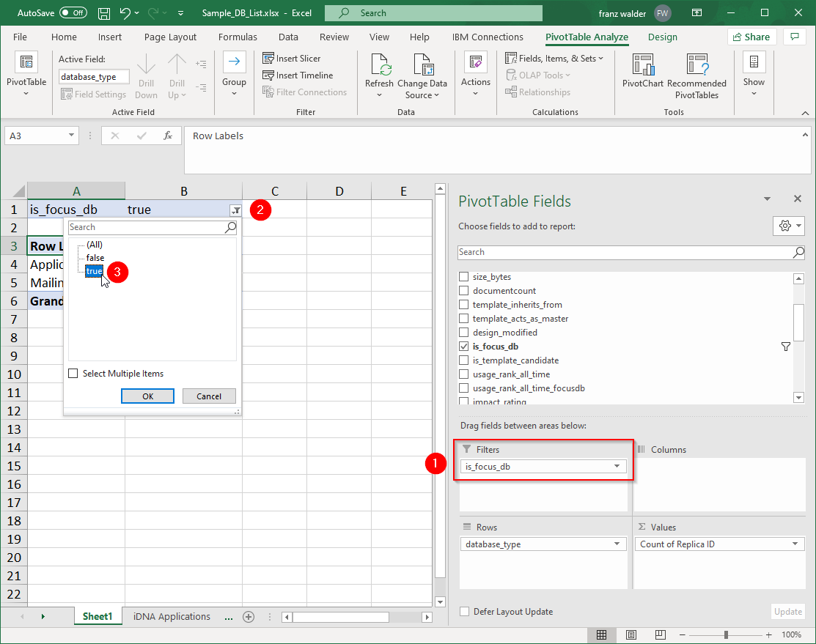The height and width of the screenshot is (644, 816).
Task: Click Recommended PivotTables icon
Action: 696,65
